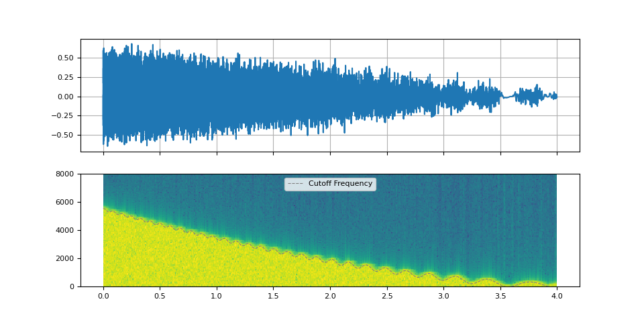The width and height of the screenshot is (644, 322).
Task: Click the 0.00 tick on waveform axis
Action: [x=65, y=97]
